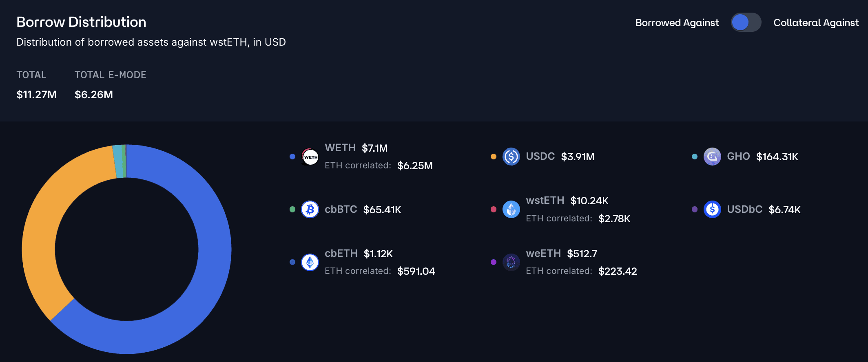868x362 pixels.
Task: Select the Borrowed Against label
Action: pos(677,23)
